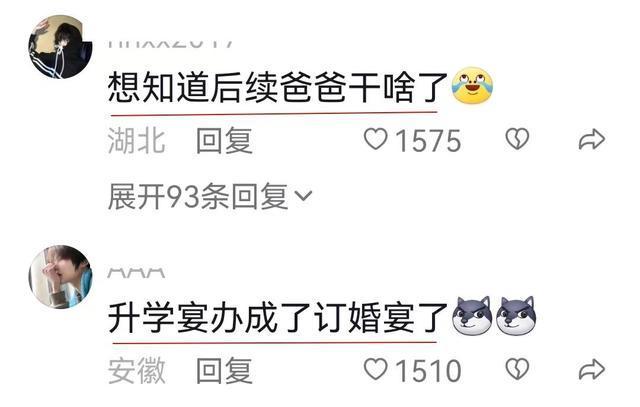Image resolution: width=640 pixels, height=407 pixels.
Task: Select the comment text 想知道后续爸爸干啥了
Action: tap(278, 87)
